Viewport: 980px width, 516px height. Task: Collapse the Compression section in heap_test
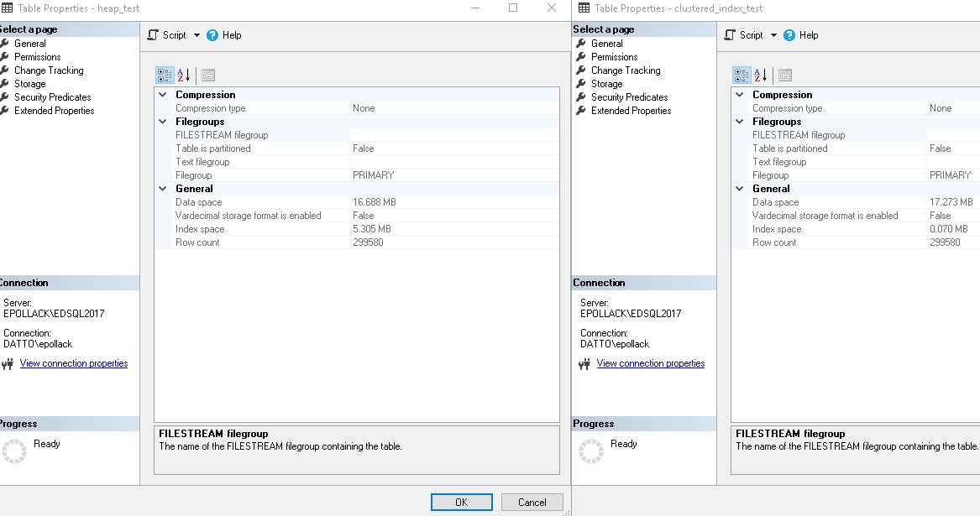click(x=161, y=94)
